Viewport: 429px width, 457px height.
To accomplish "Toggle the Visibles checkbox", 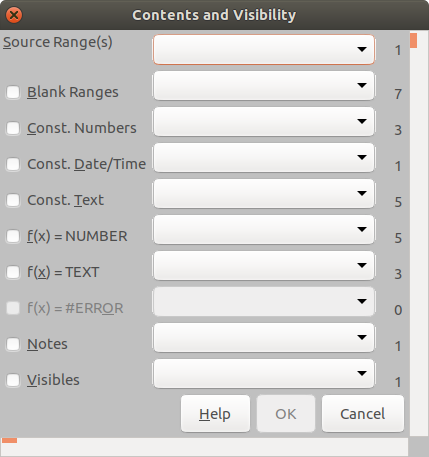I will [x=13, y=380].
